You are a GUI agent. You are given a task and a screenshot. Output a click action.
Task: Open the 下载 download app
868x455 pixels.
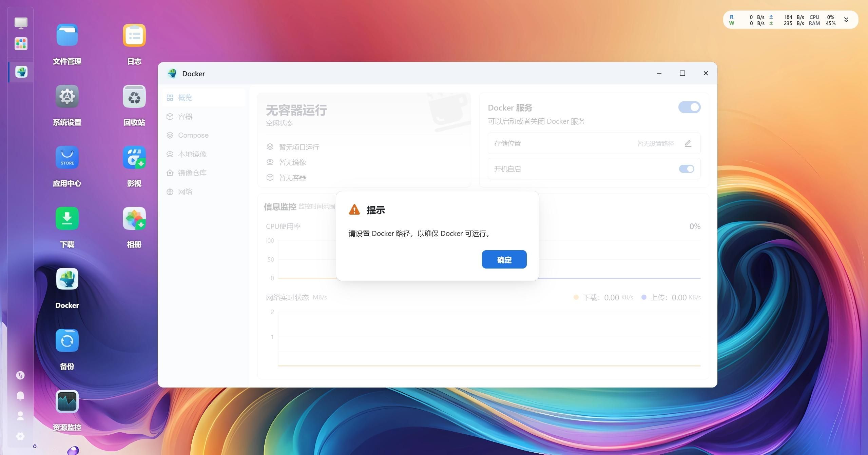point(67,218)
